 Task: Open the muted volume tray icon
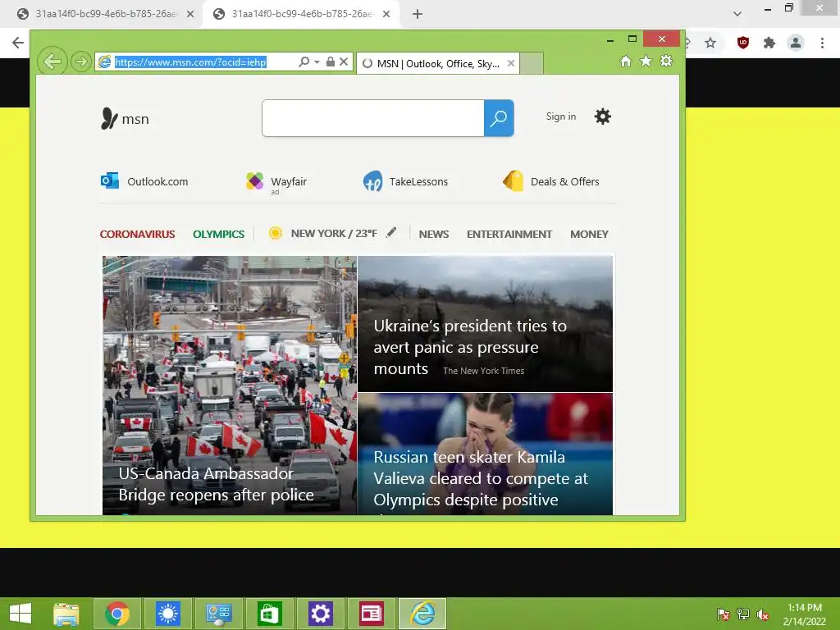(x=763, y=614)
